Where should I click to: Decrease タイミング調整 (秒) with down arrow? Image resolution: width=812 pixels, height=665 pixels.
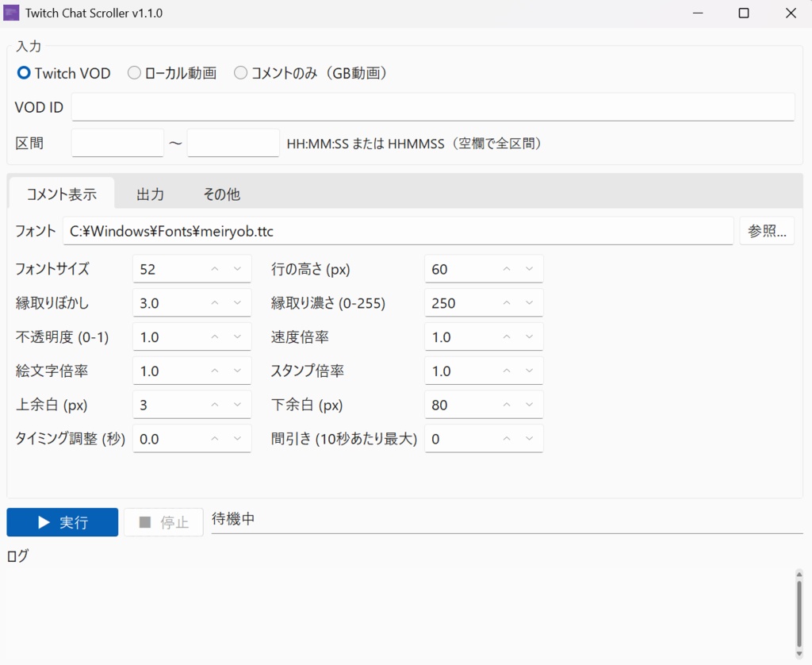(x=237, y=439)
